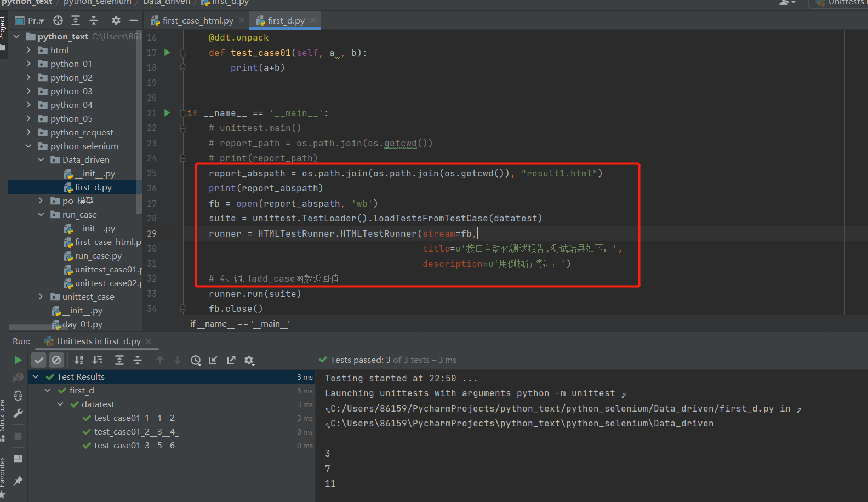The height and width of the screenshot is (502, 868).
Task: Run main block from line 21 gutter arrow
Action: (x=167, y=113)
